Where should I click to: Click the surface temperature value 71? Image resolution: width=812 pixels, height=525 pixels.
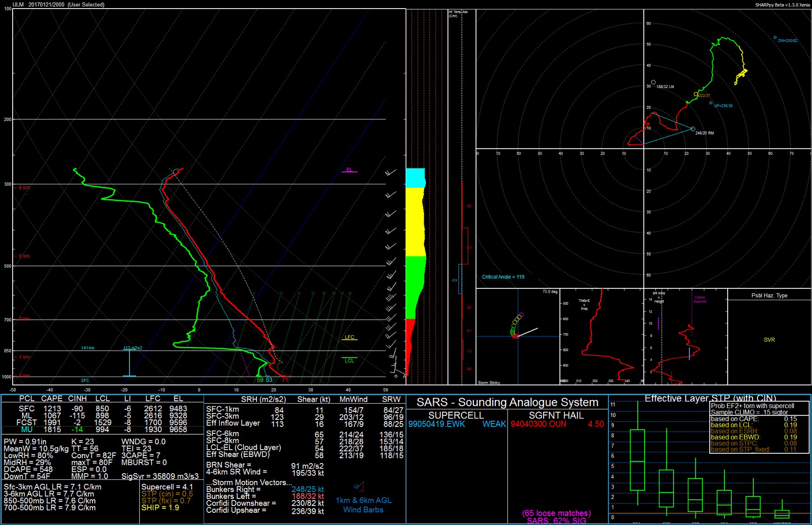click(x=285, y=380)
